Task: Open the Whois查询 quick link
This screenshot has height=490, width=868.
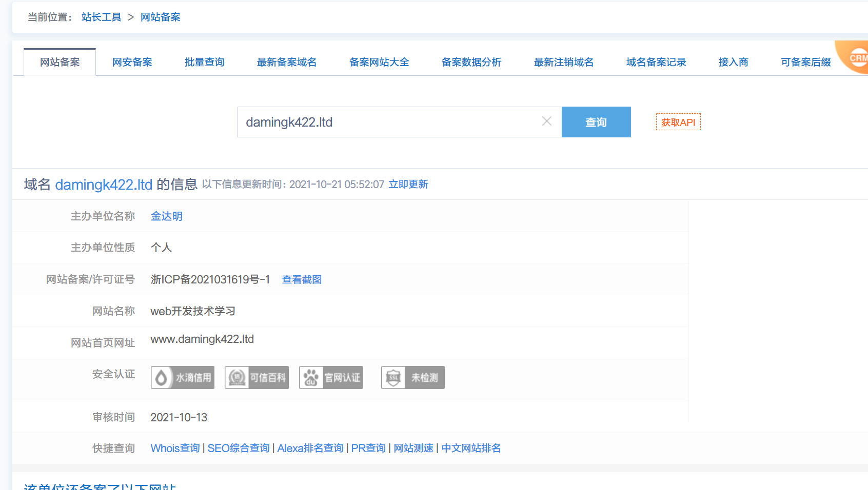Action: (175, 448)
